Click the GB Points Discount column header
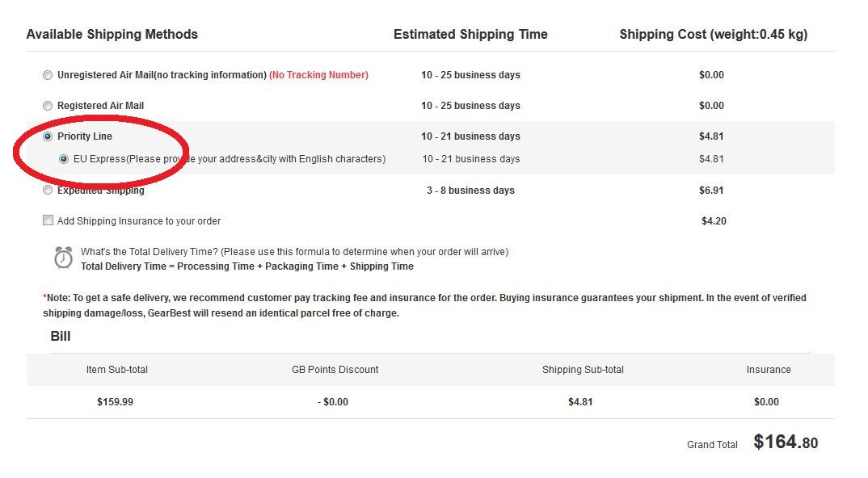This screenshot has height=478, width=868. click(x=335, y=370)
